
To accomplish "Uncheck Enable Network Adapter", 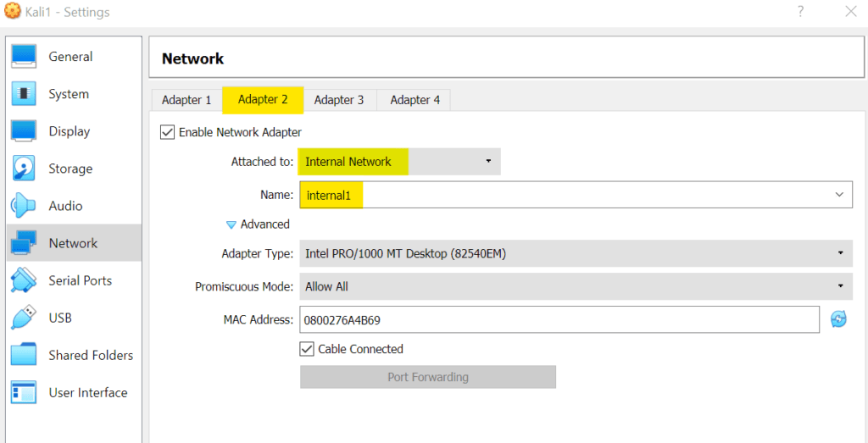I will [167, 132].
